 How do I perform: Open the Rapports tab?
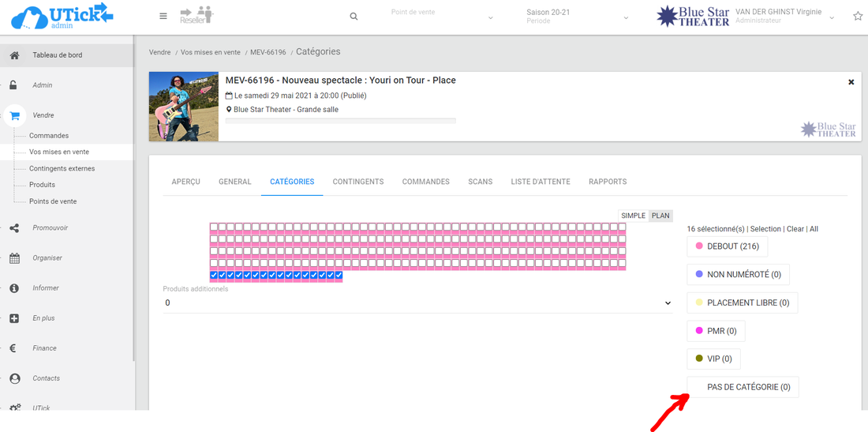click(x=608, y=182)
